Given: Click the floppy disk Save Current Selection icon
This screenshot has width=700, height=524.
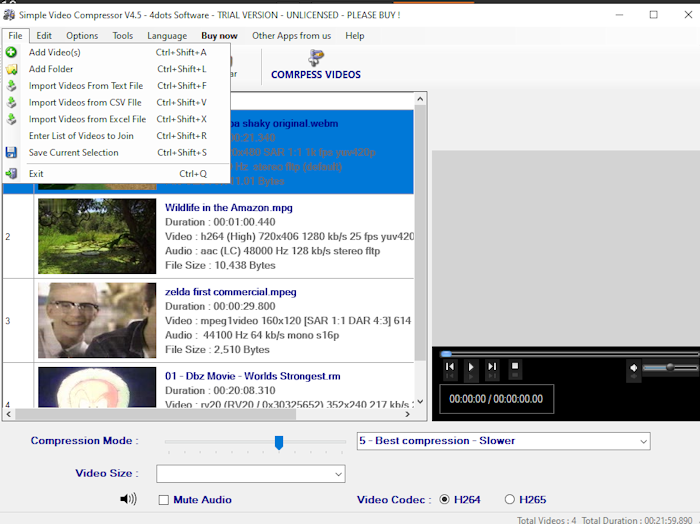Looking at the screenshot, I should coord(11,153).
